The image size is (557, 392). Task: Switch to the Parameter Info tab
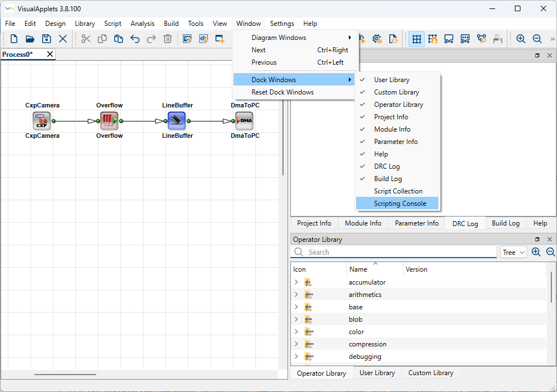[x=417, y=223]
